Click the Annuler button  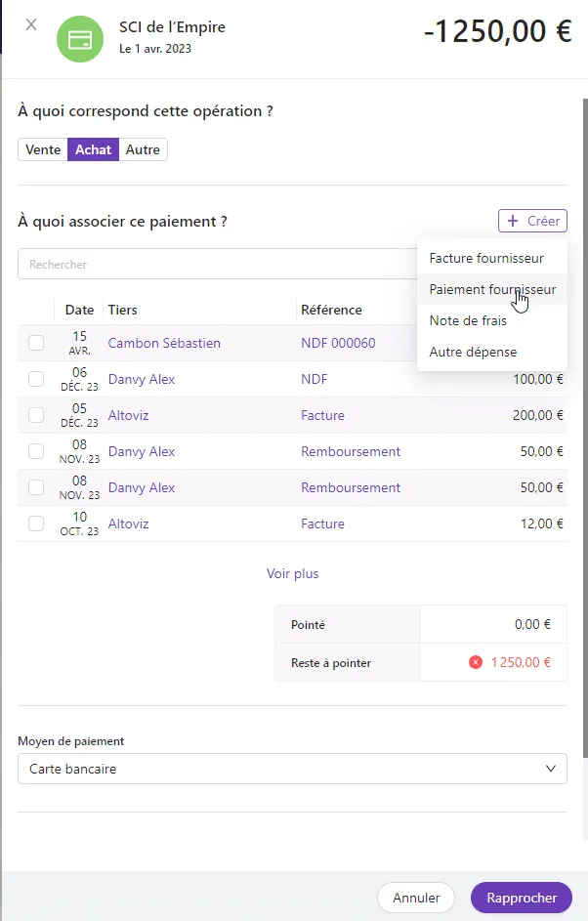(x=416, y=898)
